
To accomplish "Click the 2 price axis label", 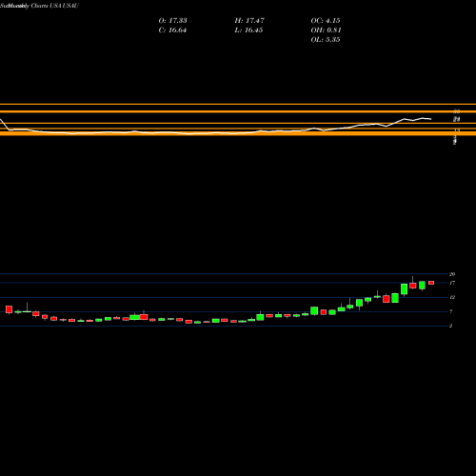I will (x=451, y=326).
